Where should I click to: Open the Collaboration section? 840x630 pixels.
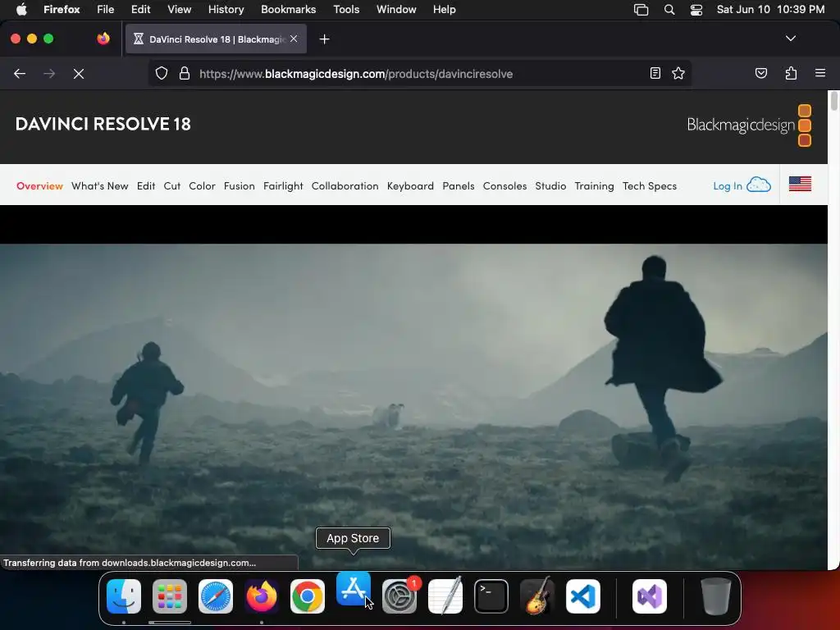[x=345, y=186]
